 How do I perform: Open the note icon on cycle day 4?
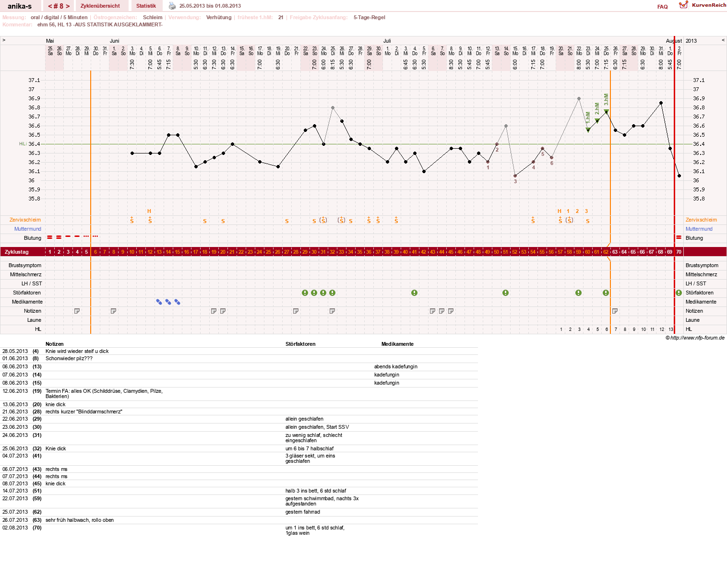(77, 311)
